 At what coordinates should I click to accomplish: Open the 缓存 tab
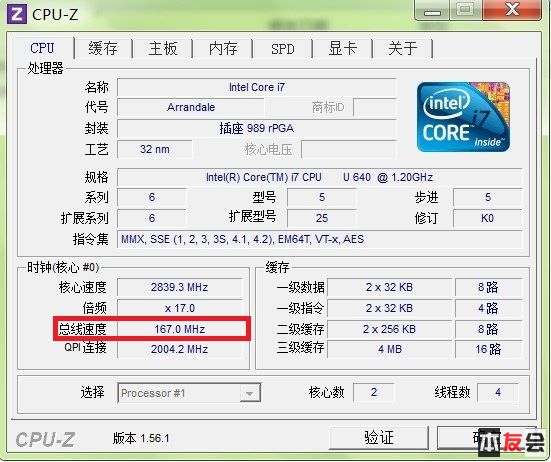point(103,48)
